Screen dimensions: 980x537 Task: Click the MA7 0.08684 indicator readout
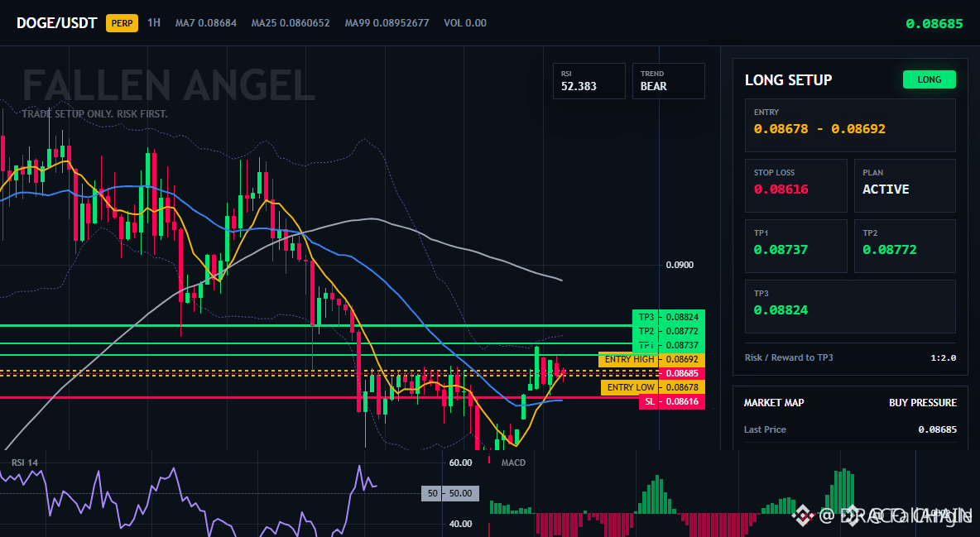click(x=205, y=22)
